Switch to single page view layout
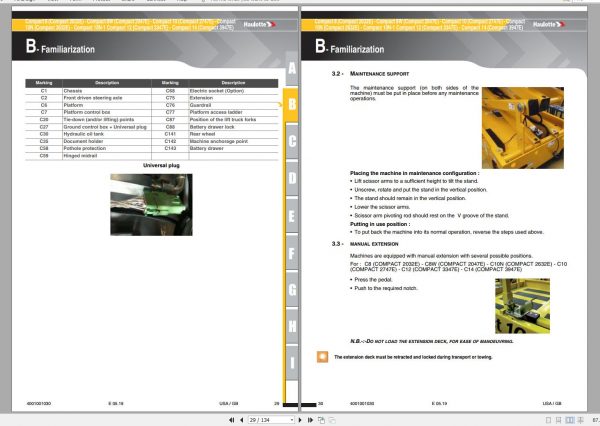 548,420
